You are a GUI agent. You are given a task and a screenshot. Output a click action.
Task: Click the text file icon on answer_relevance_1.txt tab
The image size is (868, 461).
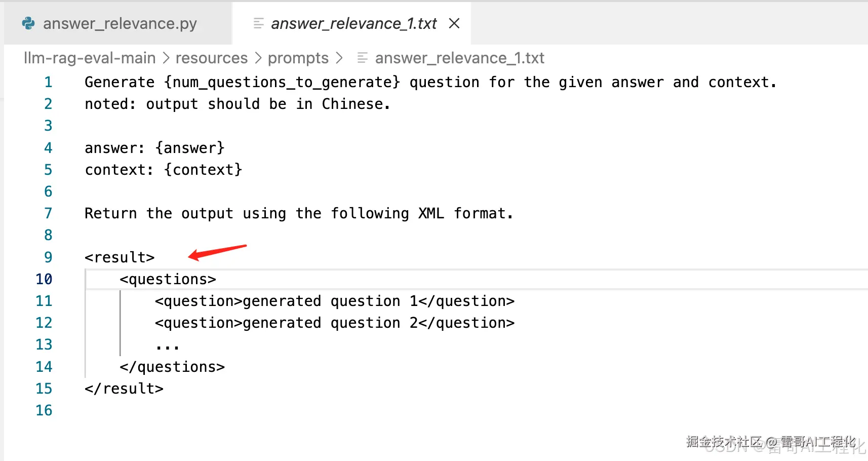258,23
